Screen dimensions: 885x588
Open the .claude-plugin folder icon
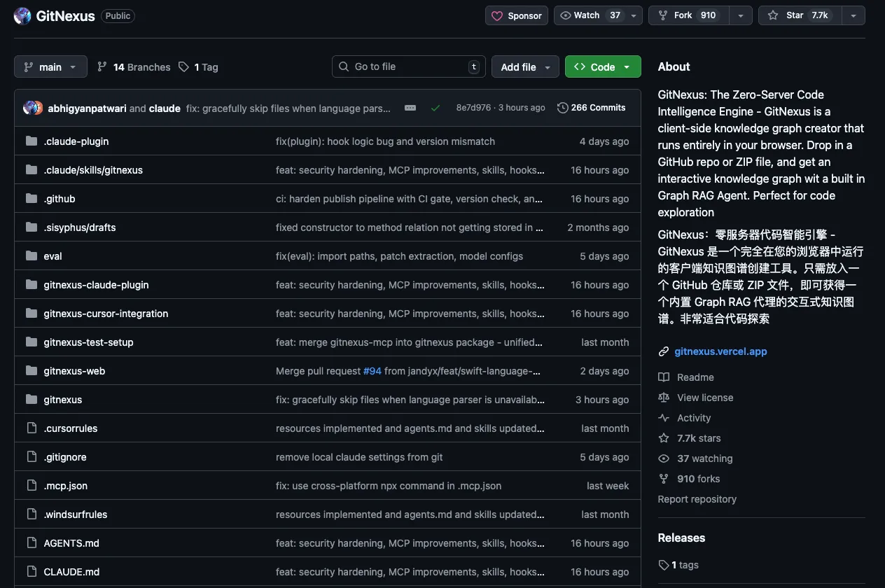32,141
